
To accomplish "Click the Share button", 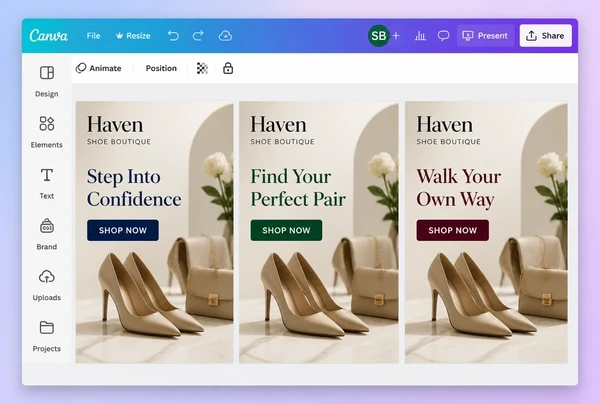I will (x=546, y=36).
